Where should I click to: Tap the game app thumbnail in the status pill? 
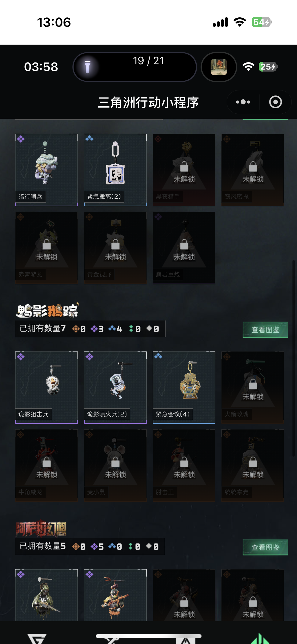219,67
